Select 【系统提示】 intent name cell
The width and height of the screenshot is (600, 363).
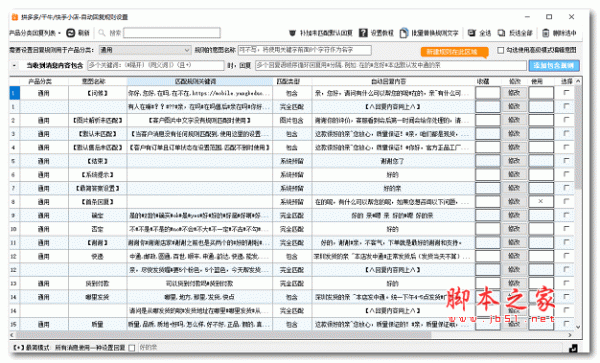pos(98,175)
